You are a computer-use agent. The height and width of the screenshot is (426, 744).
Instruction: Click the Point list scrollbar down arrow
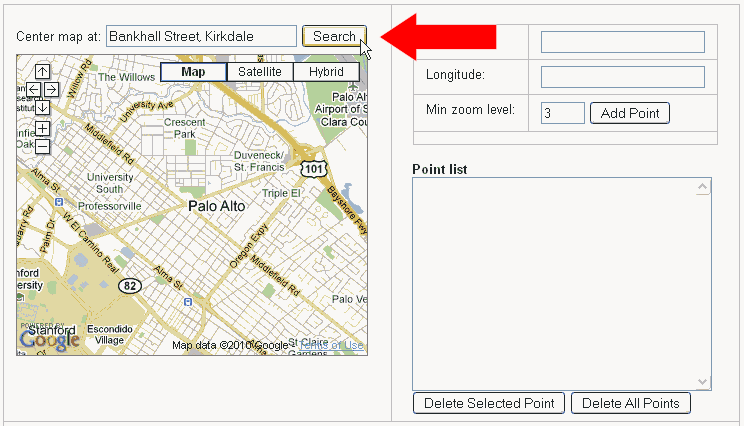click(703, 382)
